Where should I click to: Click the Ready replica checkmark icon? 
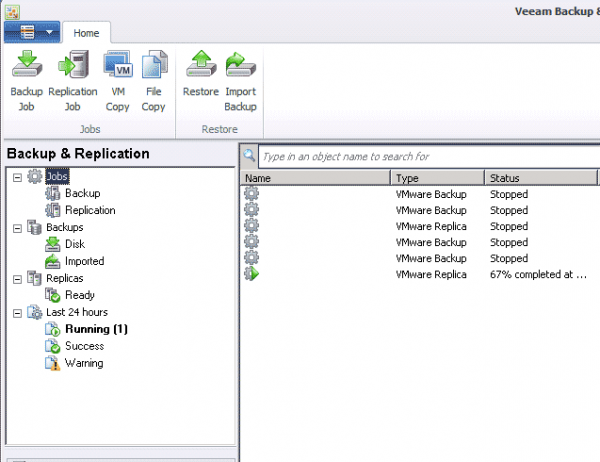coord(53,295)
